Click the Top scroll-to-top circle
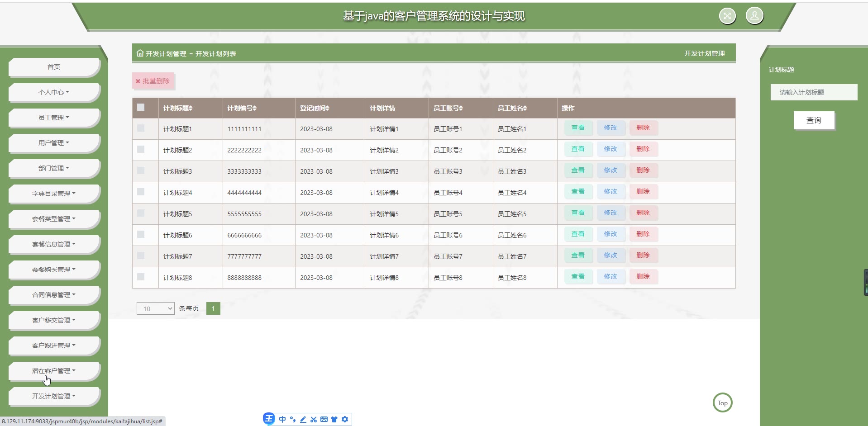 click(723, 402)
